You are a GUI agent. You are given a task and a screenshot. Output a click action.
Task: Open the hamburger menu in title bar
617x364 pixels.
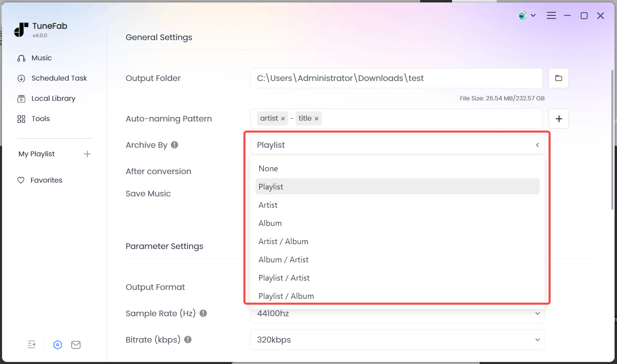click(551, 15)
